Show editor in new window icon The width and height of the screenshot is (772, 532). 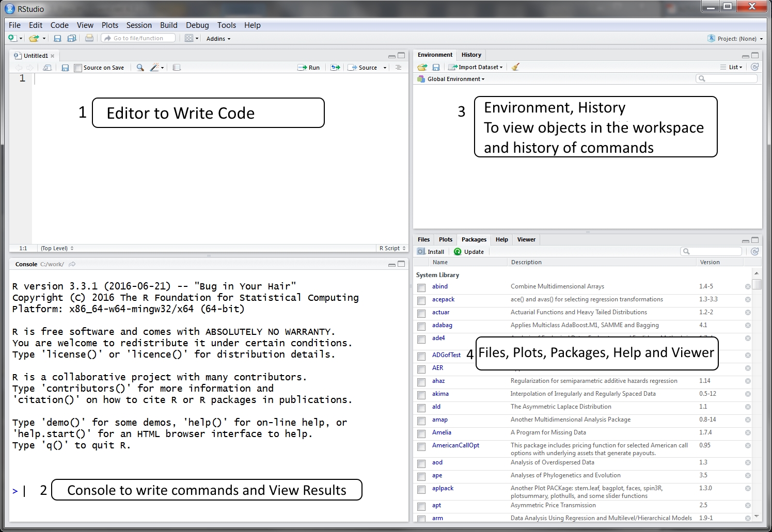coord(47,68)
